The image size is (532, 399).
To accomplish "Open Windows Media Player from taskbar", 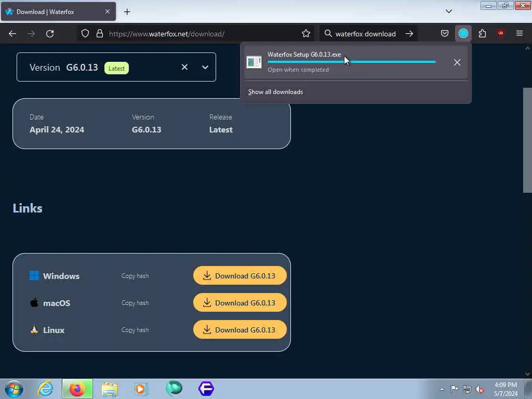I will coord(140,389).
